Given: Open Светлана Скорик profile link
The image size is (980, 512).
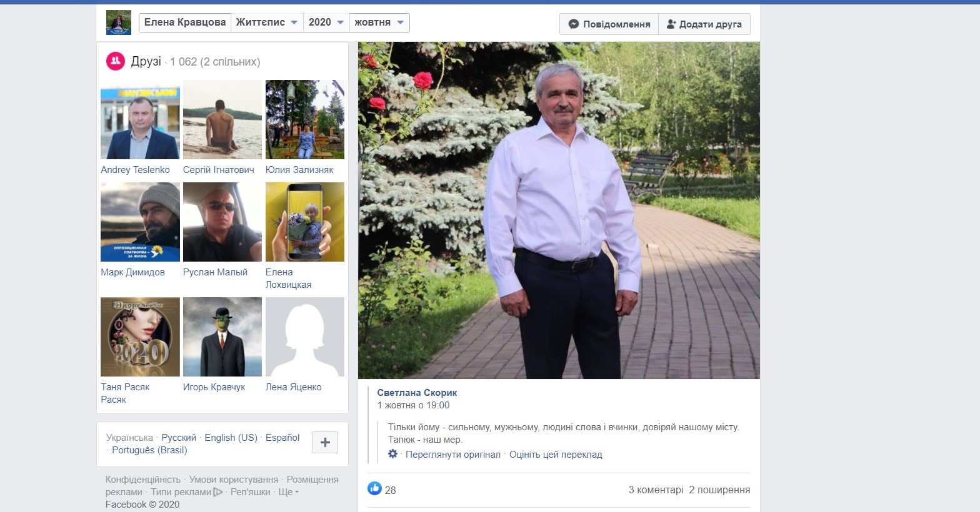Looking at the screenshot, I should pyautogui.click(x=417, y=393).
